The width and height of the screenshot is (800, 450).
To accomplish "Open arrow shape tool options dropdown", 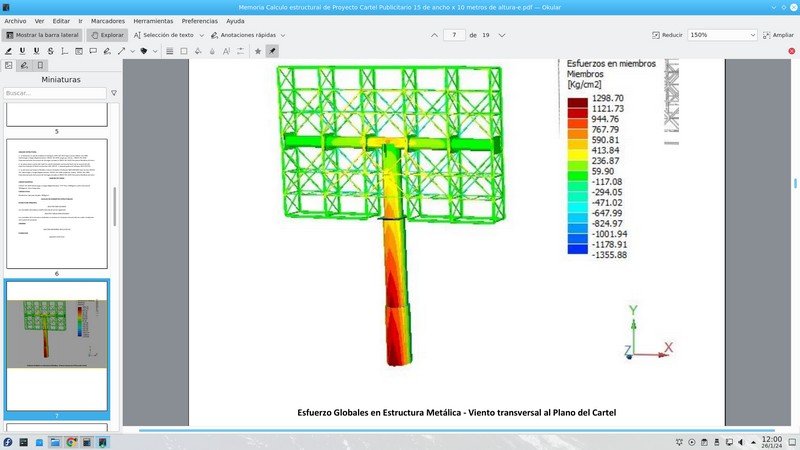I will (x=132, y=51).
